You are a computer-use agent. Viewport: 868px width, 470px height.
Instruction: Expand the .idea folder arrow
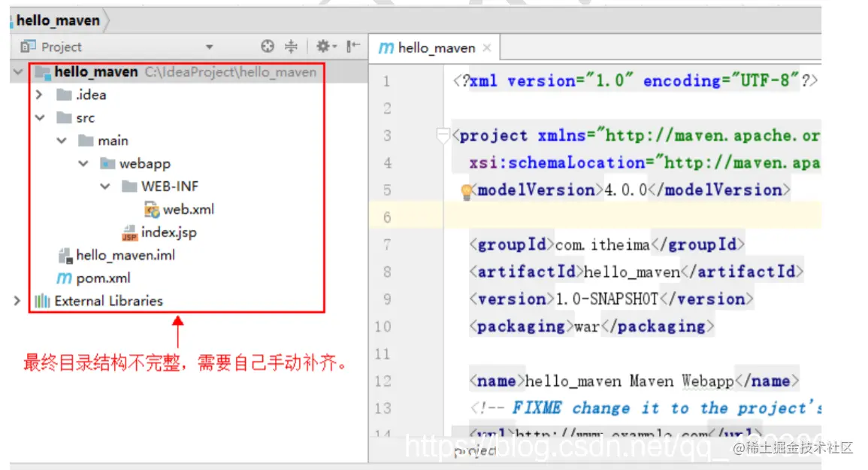tap(39, 95)
